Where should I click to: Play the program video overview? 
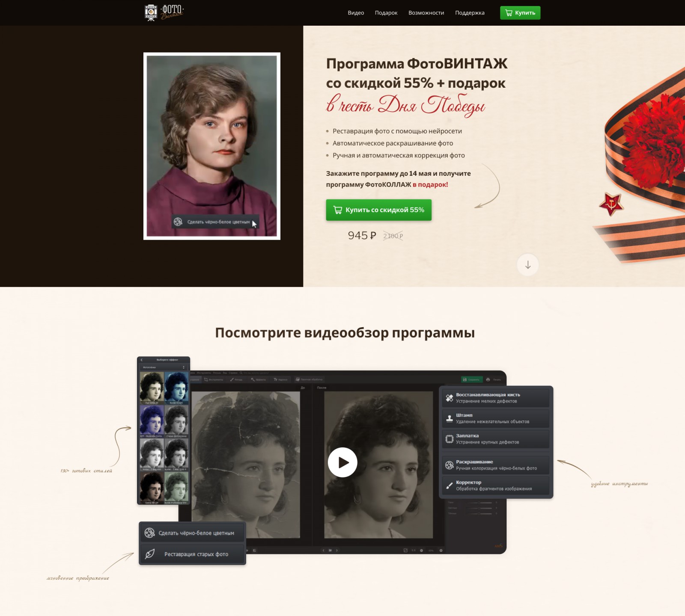(x=342, y=462)
